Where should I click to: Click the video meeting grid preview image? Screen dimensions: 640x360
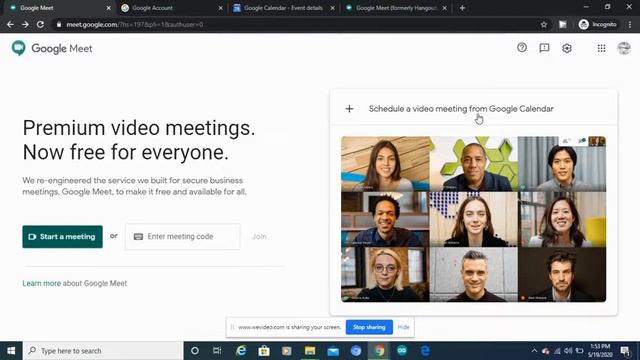(473, 219)
